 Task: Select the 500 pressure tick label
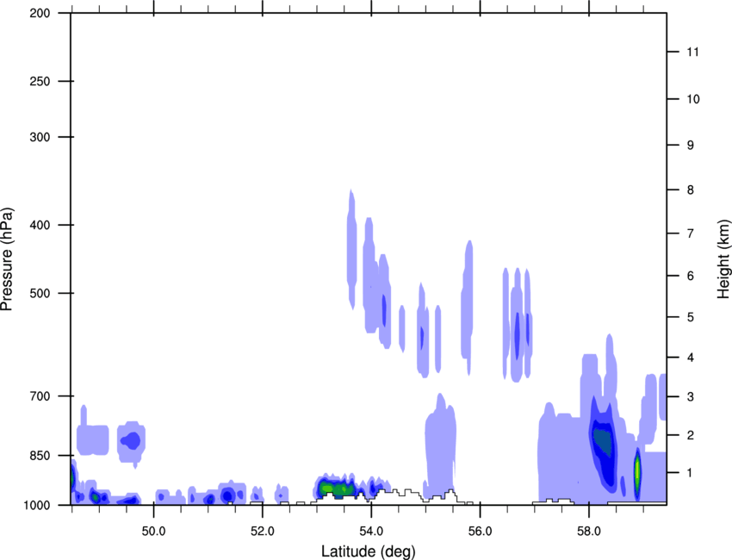click(x=40, y=293)
